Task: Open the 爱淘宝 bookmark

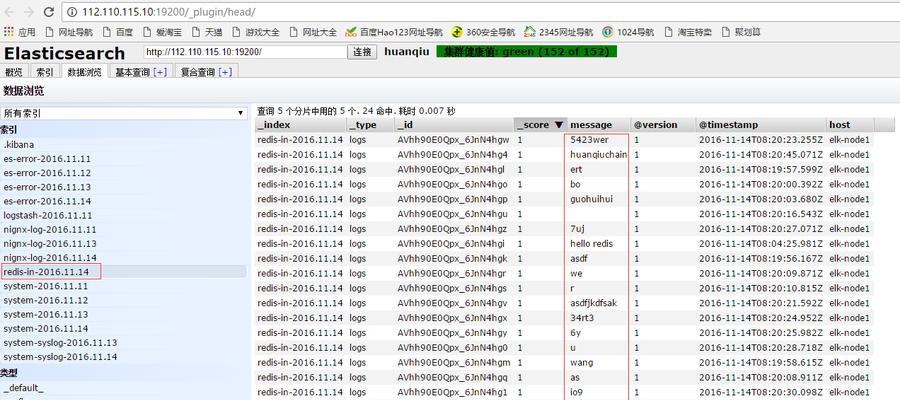Action: 163,32
